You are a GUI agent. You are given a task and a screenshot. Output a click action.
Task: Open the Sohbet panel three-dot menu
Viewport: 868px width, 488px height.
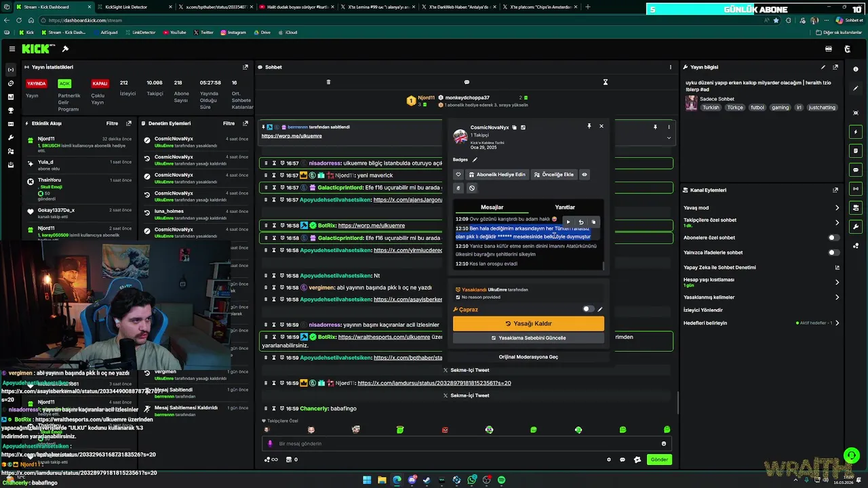(x=671, y=67)
